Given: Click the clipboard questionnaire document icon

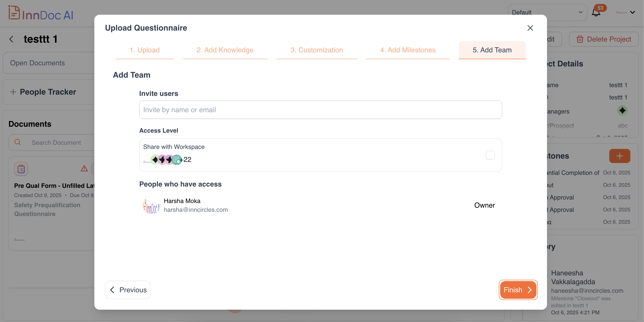Looking at the screenshot, I should pyautogui.click(x=21, y=169).
